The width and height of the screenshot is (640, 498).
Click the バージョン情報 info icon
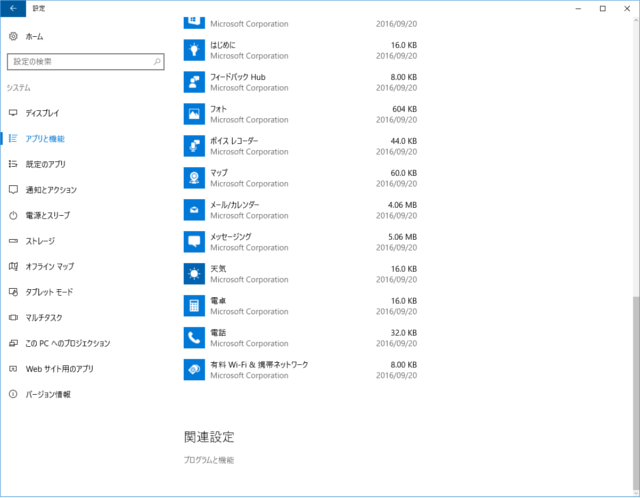point(13,394)
